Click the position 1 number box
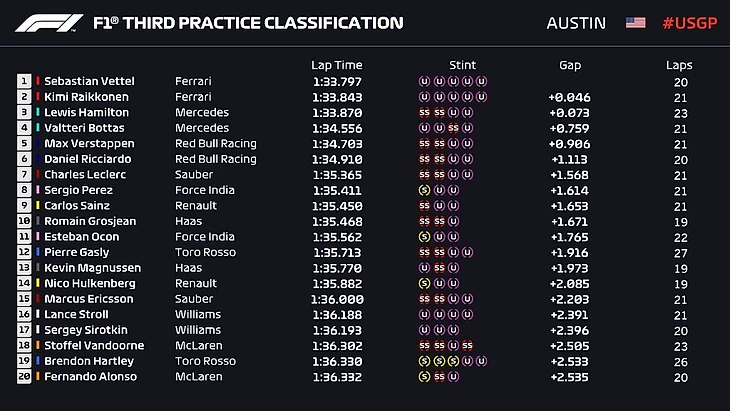730x411 pixels. [x=24, y=81]
